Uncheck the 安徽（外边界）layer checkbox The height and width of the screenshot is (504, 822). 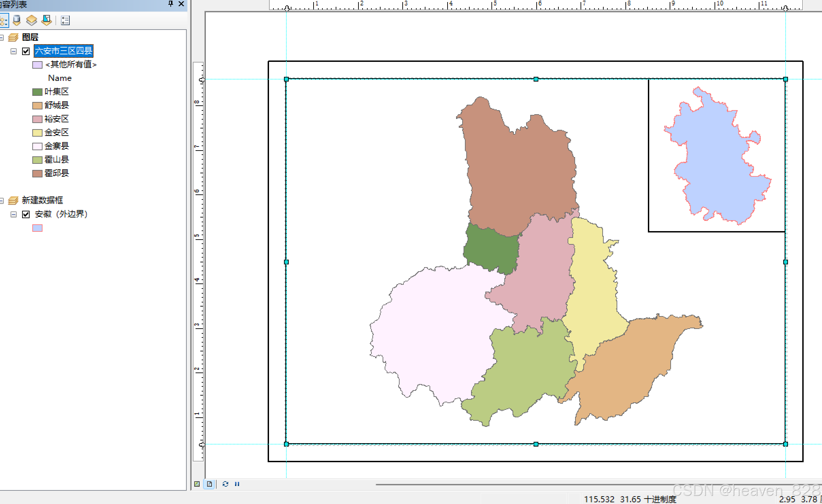click(26, 214)
